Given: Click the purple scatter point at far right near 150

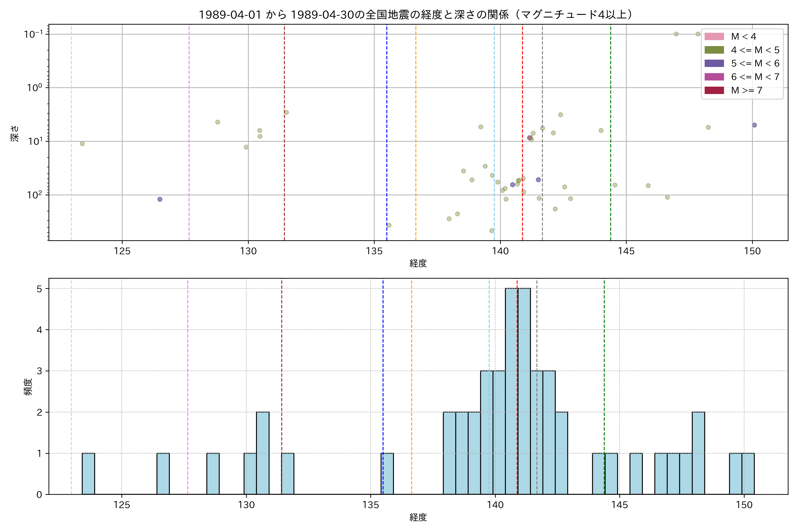Looking at the screenshot, I should point(754,125).
